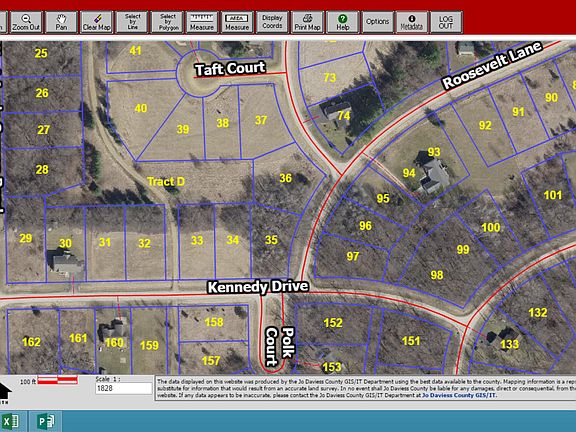Click parcel lot 152
The height and width of the screenshot is (432, 576).
(333, 323)
